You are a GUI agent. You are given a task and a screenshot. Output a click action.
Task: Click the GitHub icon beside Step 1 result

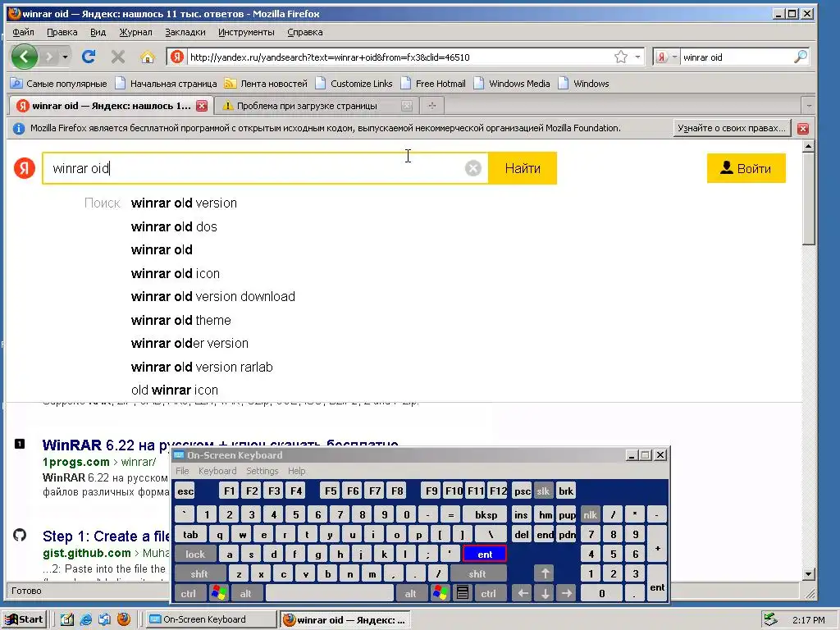(20, 535)
